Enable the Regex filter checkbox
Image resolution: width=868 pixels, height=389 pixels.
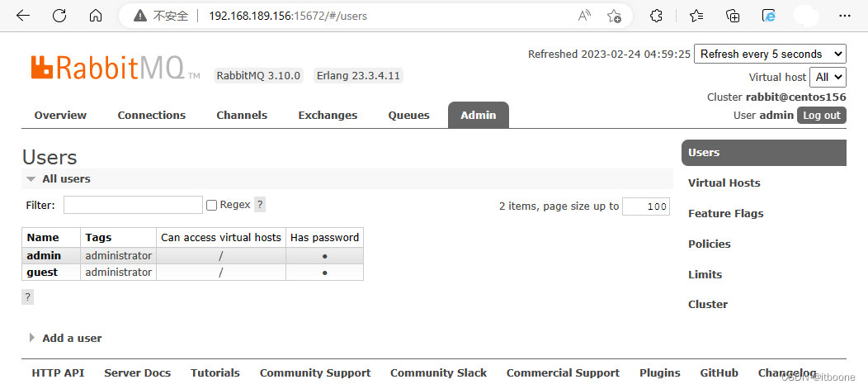[211, 205]
